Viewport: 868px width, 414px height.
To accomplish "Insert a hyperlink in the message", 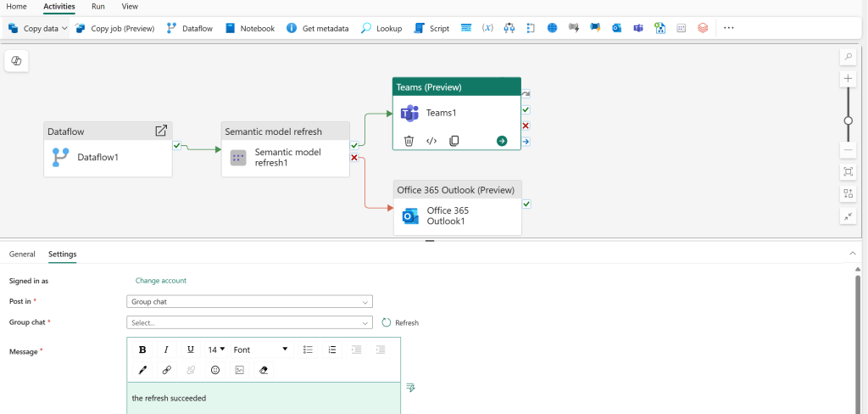I will coord(166,370).
